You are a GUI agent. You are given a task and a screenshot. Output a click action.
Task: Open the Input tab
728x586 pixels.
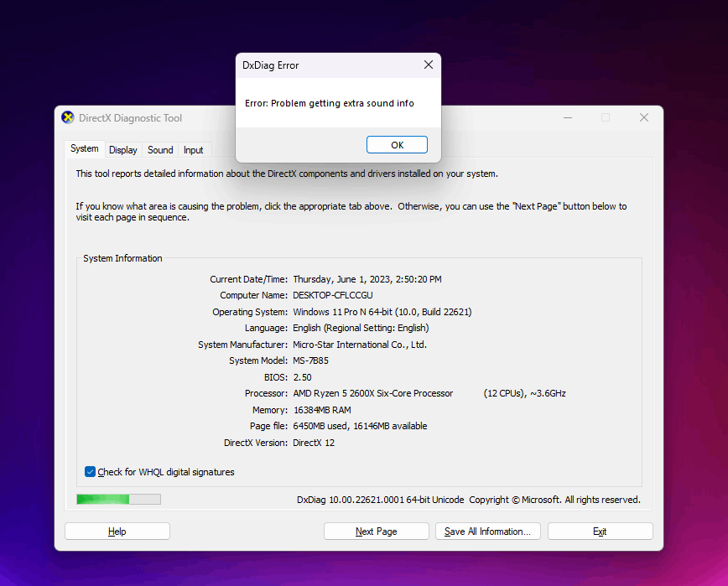coord(193,150)
